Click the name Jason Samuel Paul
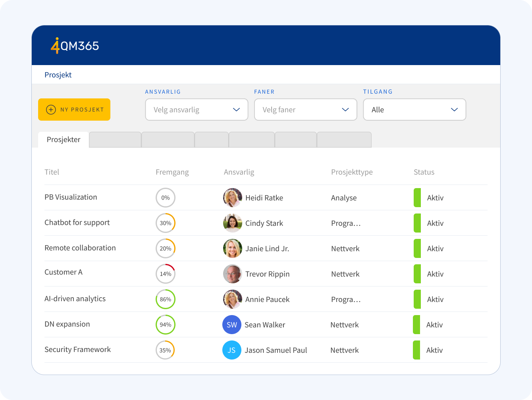Screen dimensions: 532x400 pyautogui.click(x=276, y=350)
